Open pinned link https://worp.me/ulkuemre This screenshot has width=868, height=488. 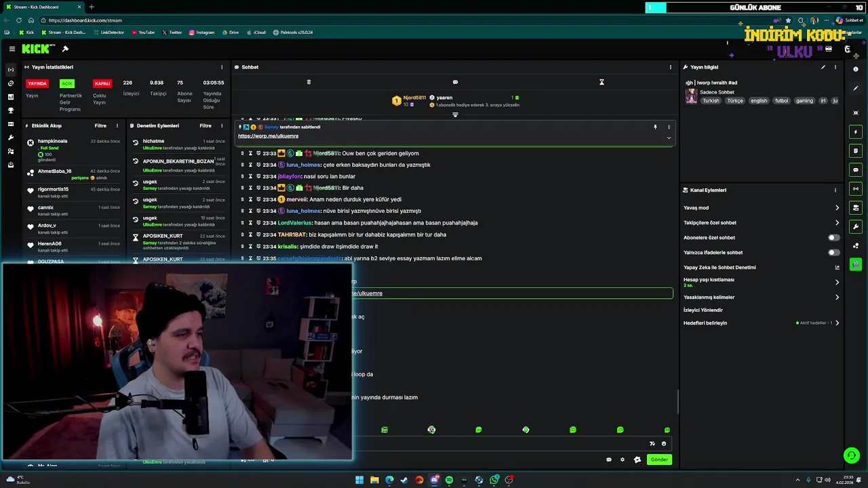click(x=268, y=136)
